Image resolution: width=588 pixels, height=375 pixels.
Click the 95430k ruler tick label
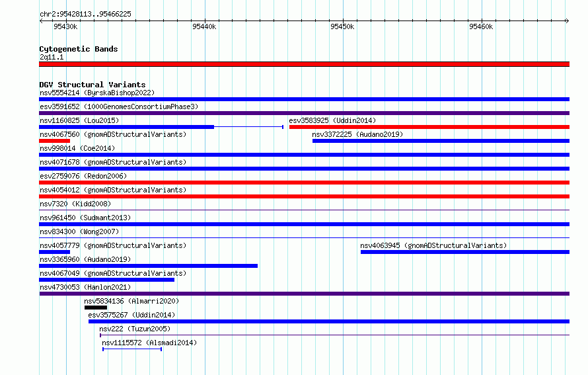click(x=65, y=26)
